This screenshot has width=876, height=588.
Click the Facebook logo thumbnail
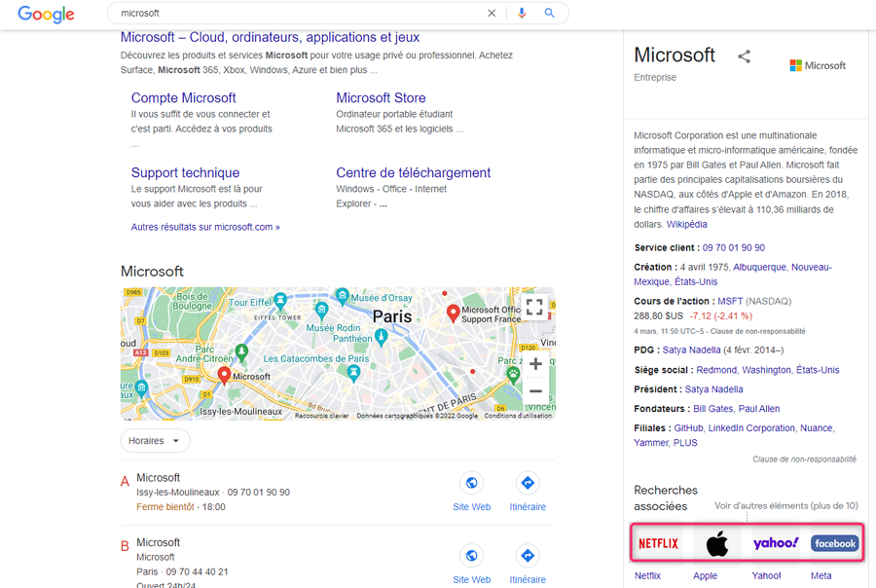[x=835, y=543]
